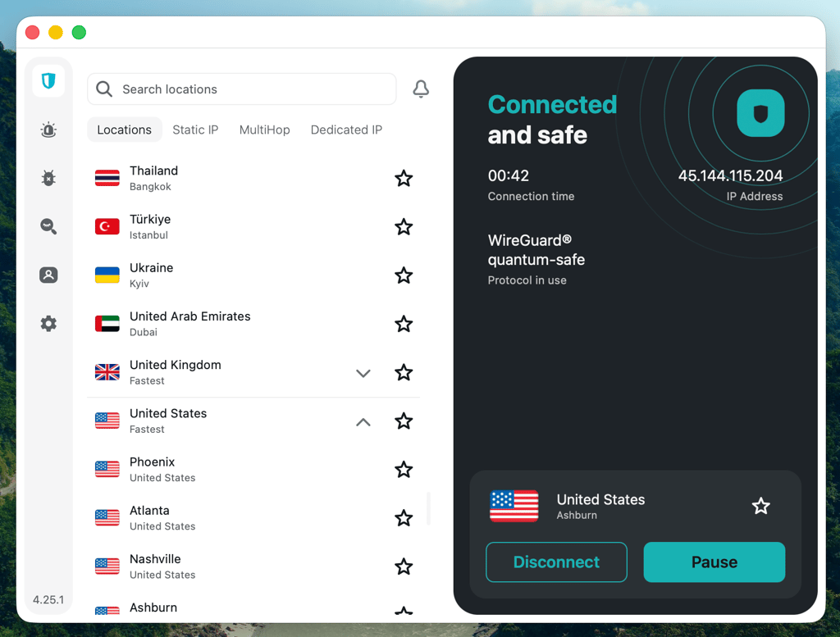Select Thailand Bangkok location
The width and height of the screenshot is (840, 637).
point(253,178)
